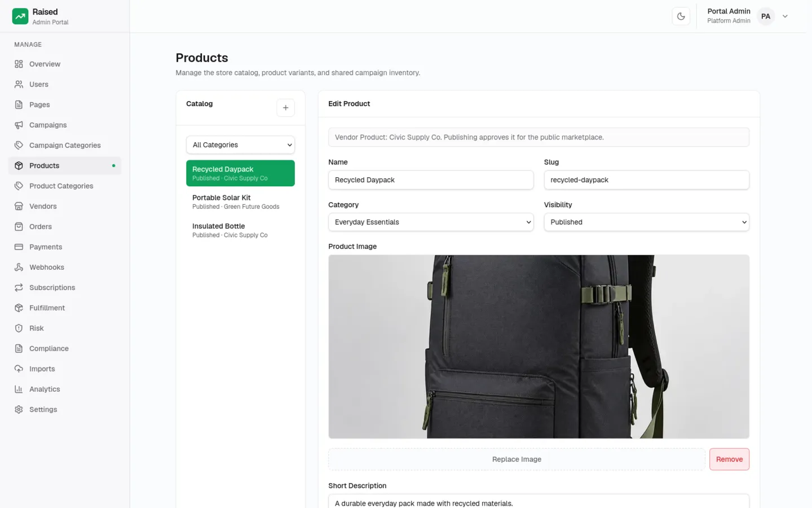Click the Payments card icon

(19, 247)
